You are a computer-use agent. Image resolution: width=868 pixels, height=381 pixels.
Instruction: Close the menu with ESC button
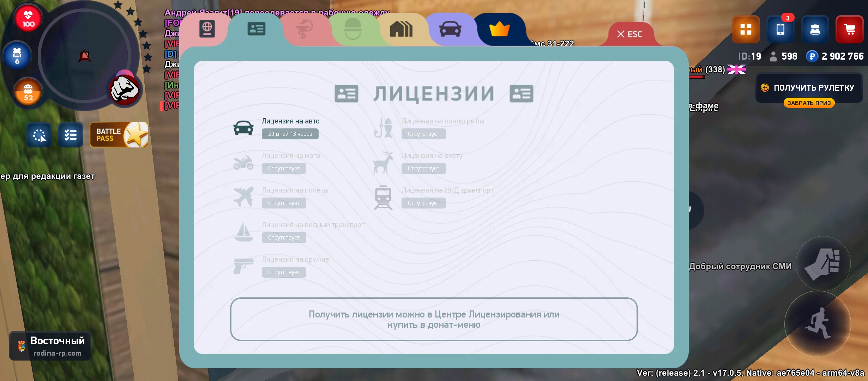pyautogui.click(x=629, y=34)
